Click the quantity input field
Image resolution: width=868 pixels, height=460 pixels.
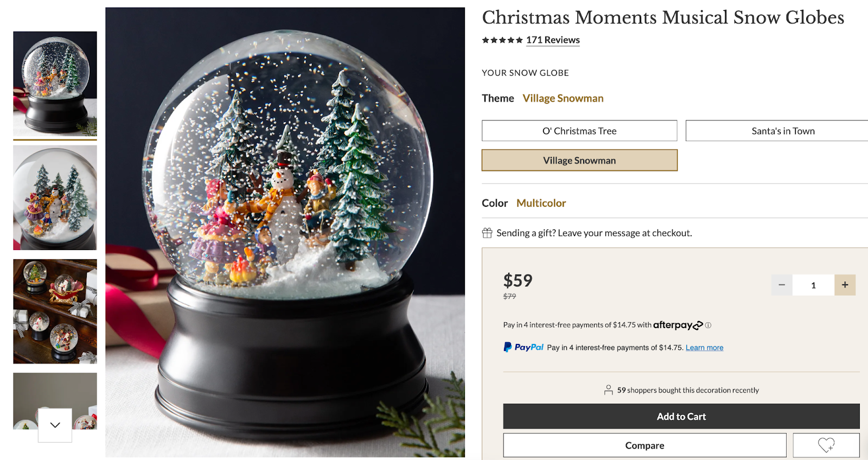pos(813,284)
